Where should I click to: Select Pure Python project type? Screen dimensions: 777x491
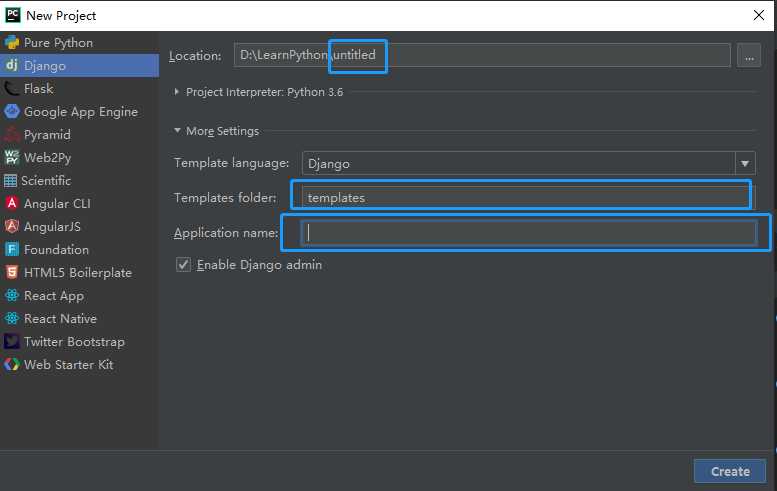79,43
